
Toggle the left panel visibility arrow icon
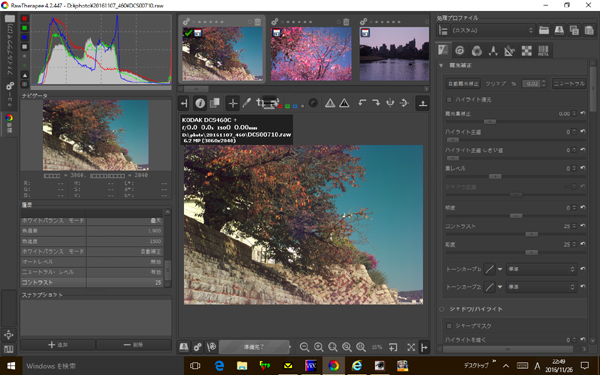184,103
